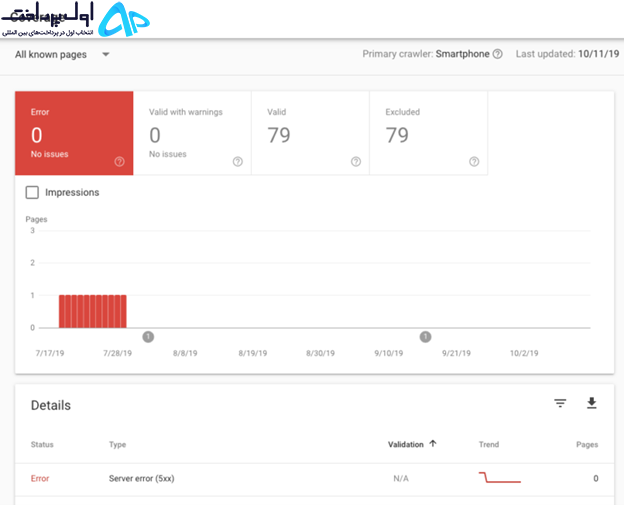Open help icon in Valid with warnings card
Image resolution: width=624 pixels, height=505 pixels.
[x=238, y=162]
